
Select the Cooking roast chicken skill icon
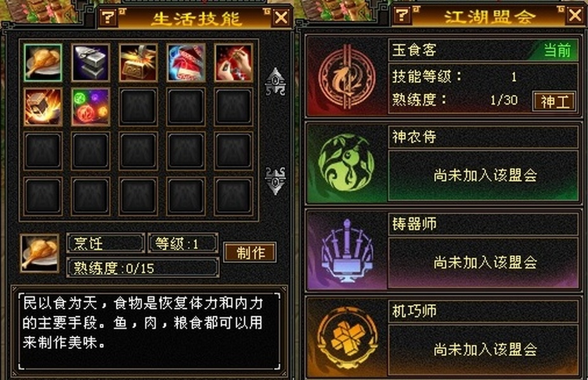click(x=42, y=63)
